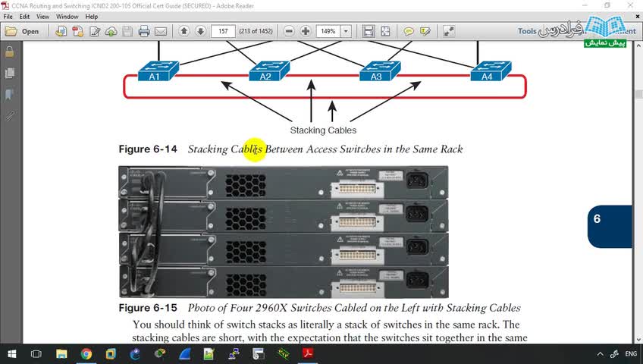
Task: Click the vertical scrollbar thumb
Action: (x=638, y=94)
